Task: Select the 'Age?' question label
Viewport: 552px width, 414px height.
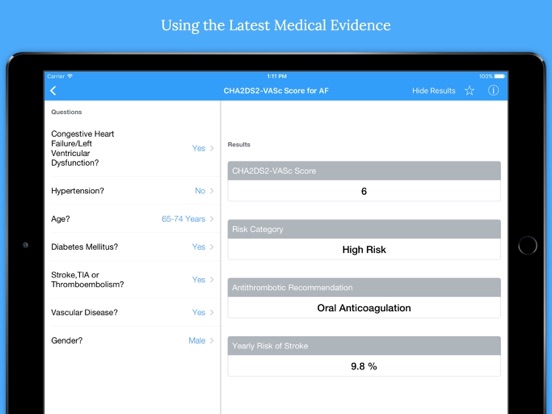Action: tap(61, 219)
